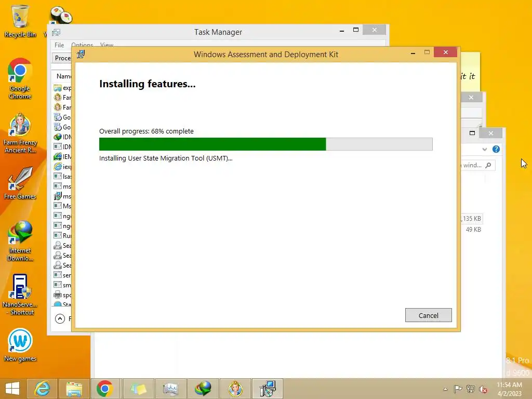Select the New games desktop shortcut
This screenshot has height=399, width=532.
(x=20, y=345)
